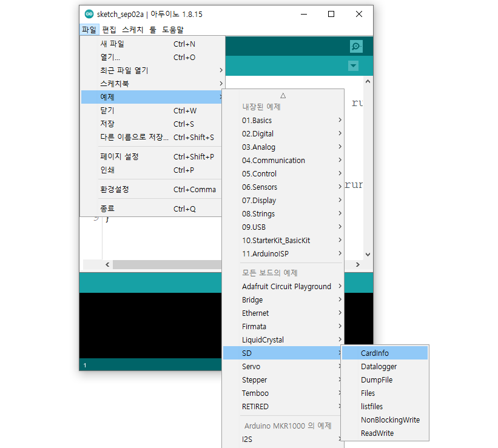This screenshot has height=448, width=498.
Task: Open 페이지 설정 from the menu
Action: coord(152,156)
